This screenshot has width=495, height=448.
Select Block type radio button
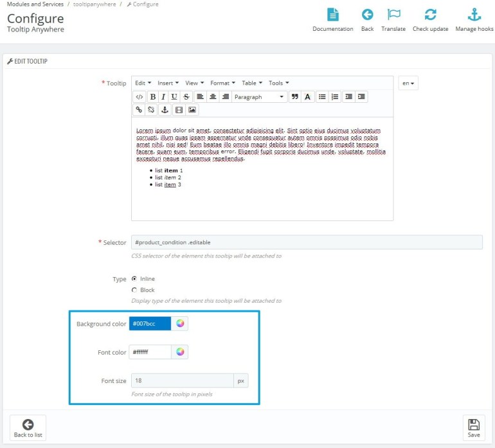[x=134, y=290]
